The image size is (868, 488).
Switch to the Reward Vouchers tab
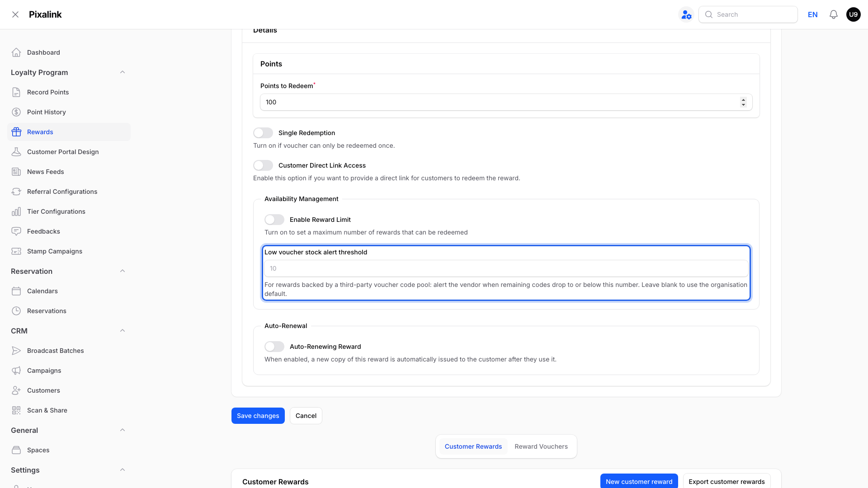click(x=541, y=446)
